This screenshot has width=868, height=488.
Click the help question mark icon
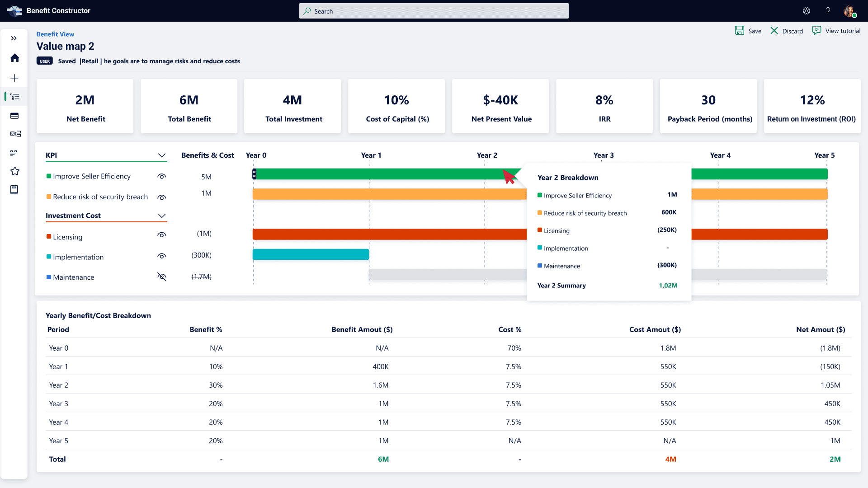coord(828,11)
